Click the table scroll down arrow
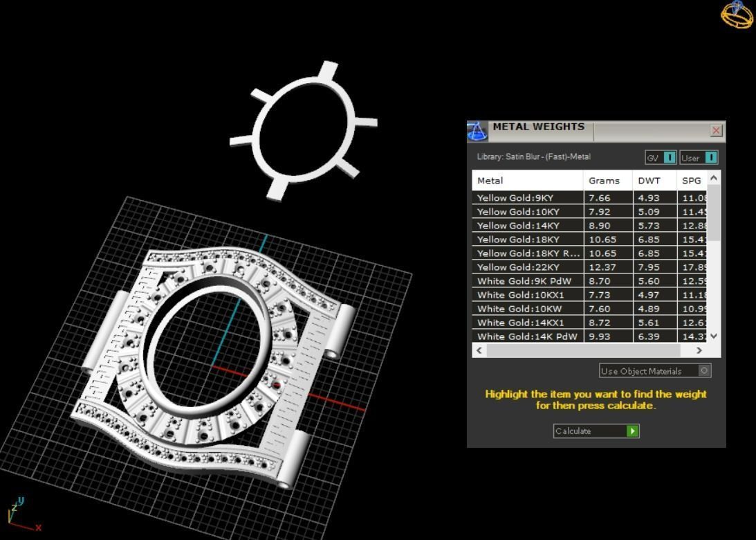The height and width of the screenshot is (540, 756). click(x=714, y=336)
